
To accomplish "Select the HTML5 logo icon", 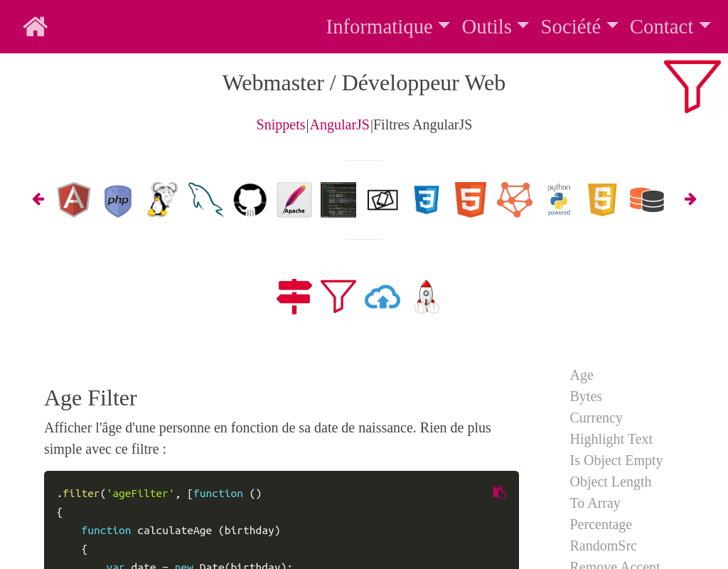I will pos(470,199).
